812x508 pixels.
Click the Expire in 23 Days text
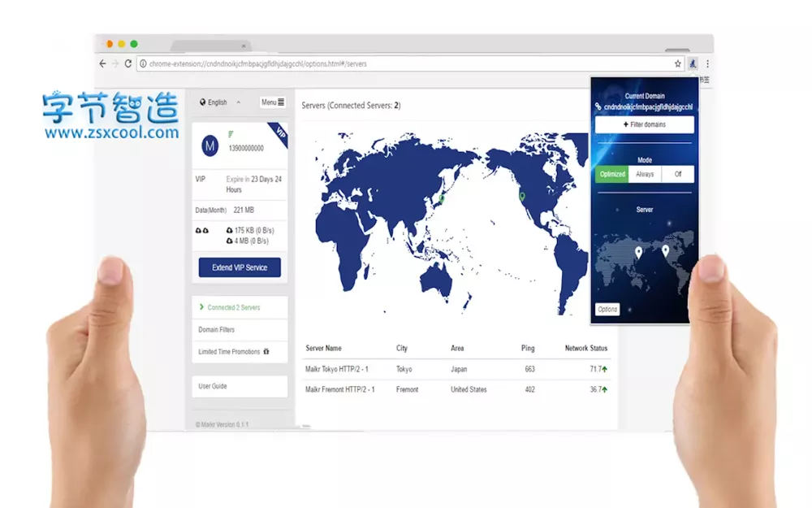[253, 184]
